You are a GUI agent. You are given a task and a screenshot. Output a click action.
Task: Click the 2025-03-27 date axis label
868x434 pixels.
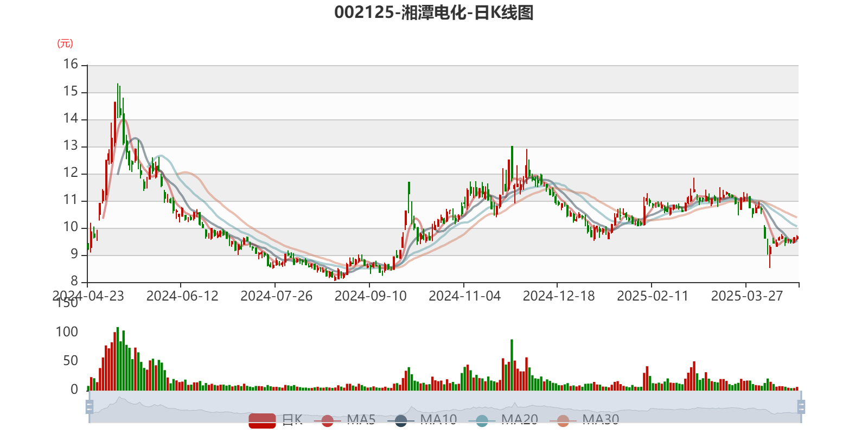coord(747,296)
